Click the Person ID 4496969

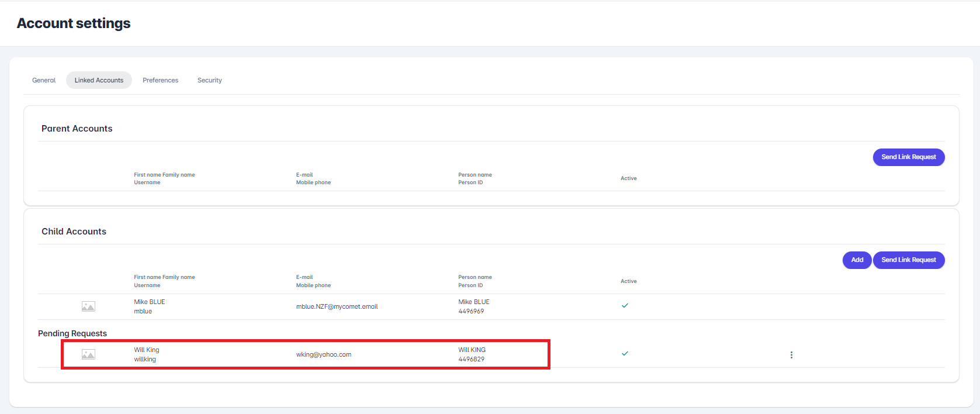[471, 311]
